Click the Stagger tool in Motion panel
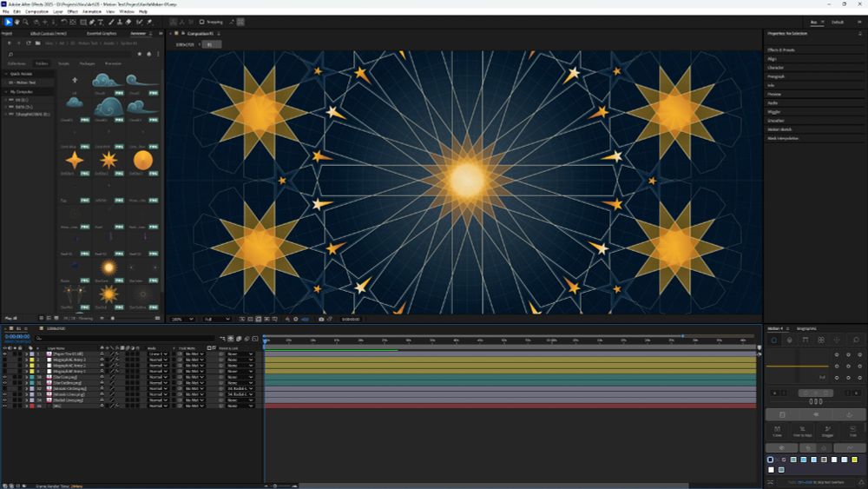Viewport: 868px width, 489px height. point(827,431)
